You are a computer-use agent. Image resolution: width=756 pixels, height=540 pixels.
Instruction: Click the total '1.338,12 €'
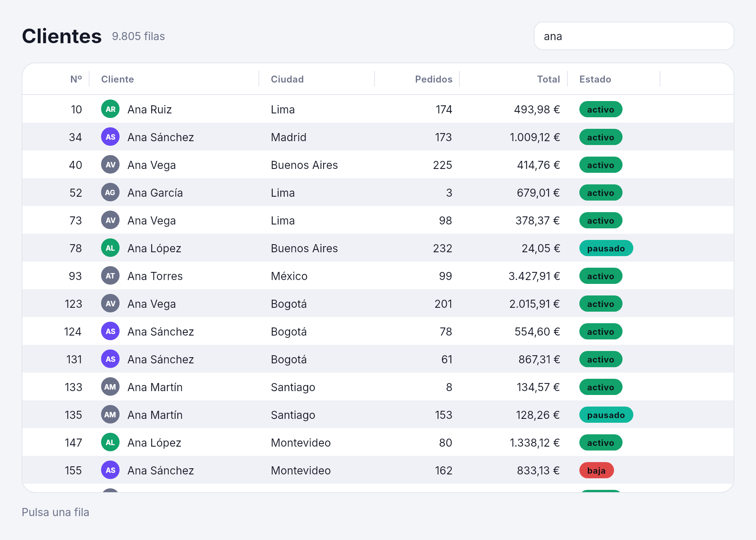[x=535, y=443]
